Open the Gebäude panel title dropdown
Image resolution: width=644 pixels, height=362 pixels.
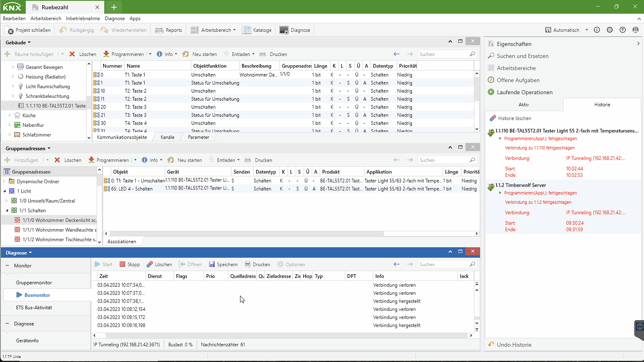[x=29, y=43]
